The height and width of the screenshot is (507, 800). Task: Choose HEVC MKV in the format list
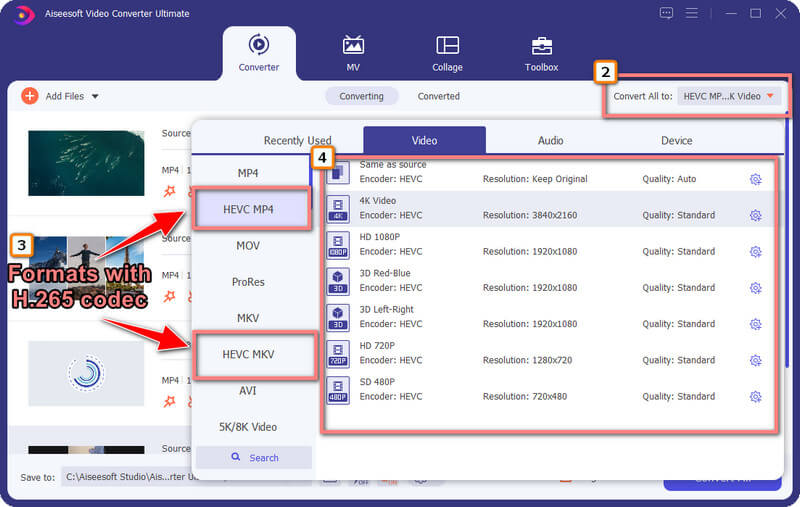[248, 354]
